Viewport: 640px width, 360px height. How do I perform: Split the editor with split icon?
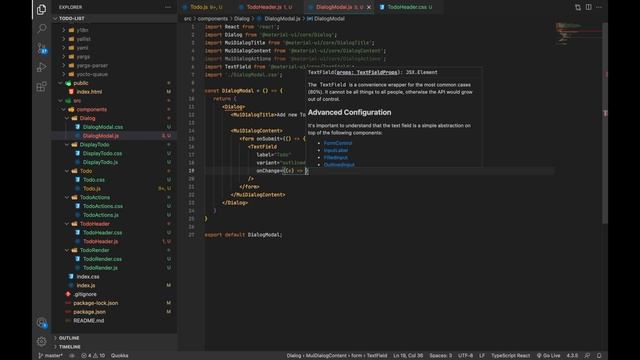[589, 7]
